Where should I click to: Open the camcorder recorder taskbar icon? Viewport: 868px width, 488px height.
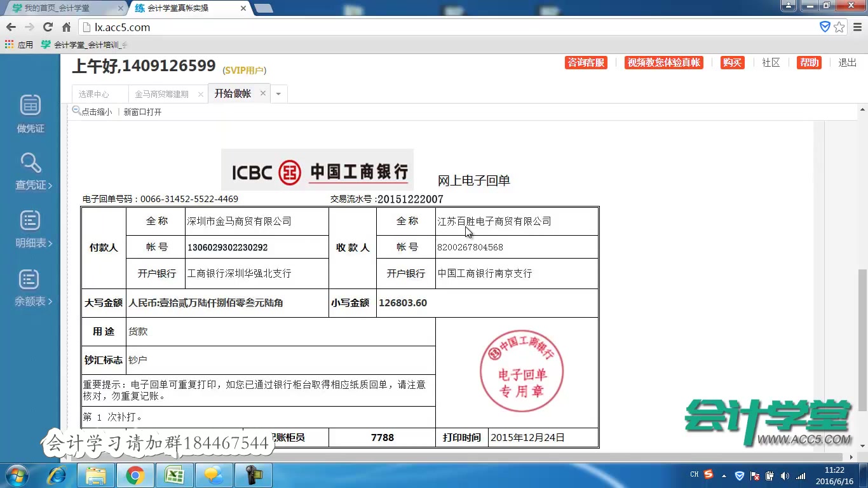click(x=253, y=475)
